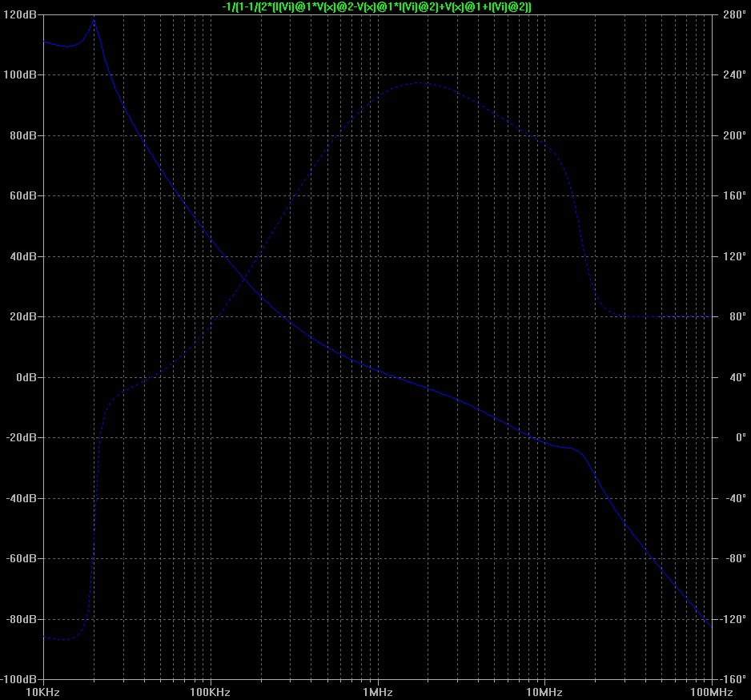Click the 100MHz frequency axis label
Viewport: 751px width, 700px height.
pos(711,692)
